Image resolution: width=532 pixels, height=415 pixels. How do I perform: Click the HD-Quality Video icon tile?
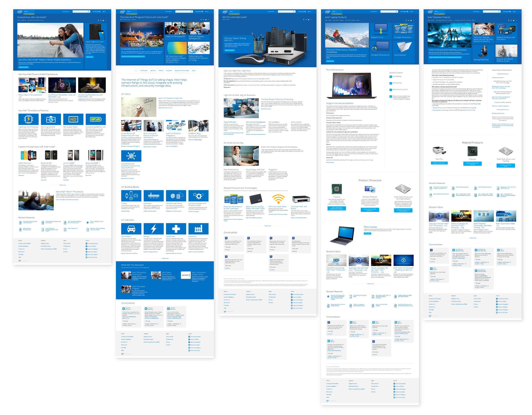(x=73, y=119)
